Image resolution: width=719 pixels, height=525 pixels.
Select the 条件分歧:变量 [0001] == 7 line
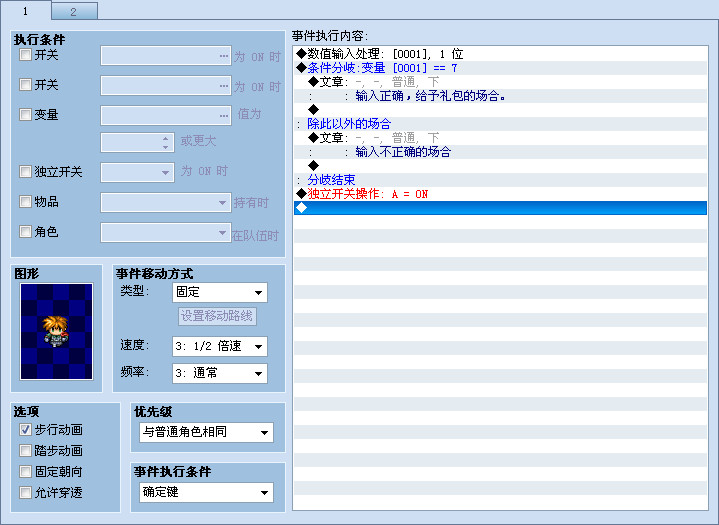click(500, 68)
